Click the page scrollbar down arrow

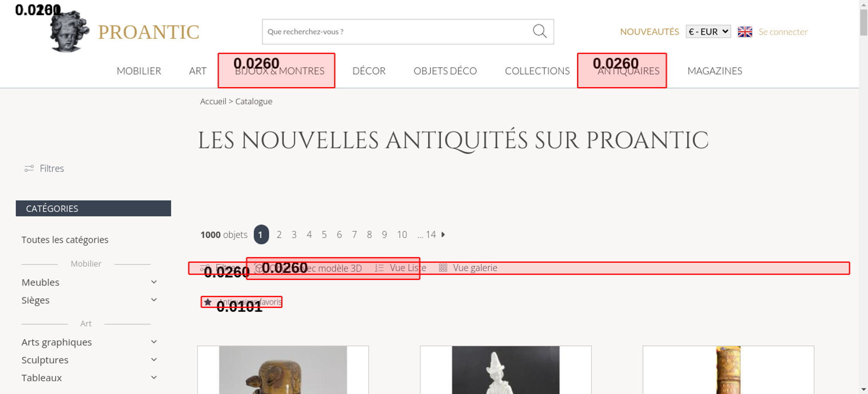pyautogui.click(x=863, y=389)
